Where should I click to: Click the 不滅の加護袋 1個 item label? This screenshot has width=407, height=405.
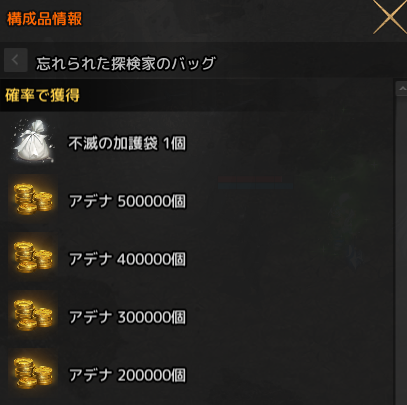click(127, 144)
